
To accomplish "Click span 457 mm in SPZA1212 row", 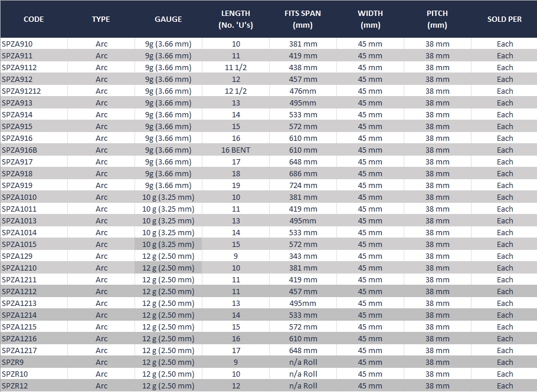I will [x=303, y=291].
